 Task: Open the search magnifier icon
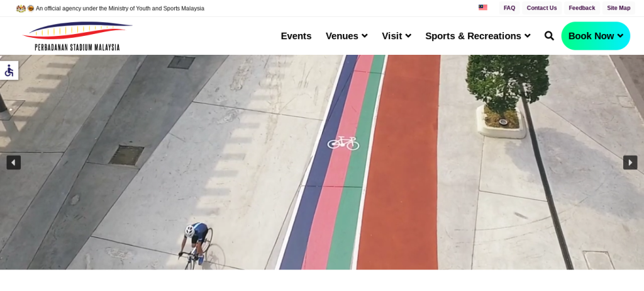[x=549, y=36]
